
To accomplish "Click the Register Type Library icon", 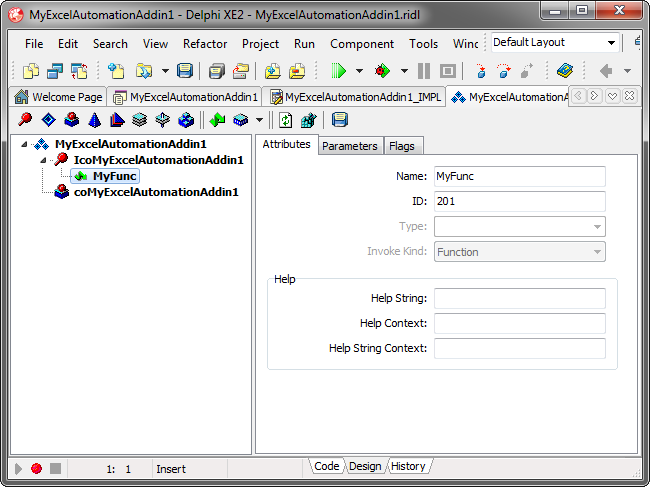I will pyautogui.click(x=309, y=120).
